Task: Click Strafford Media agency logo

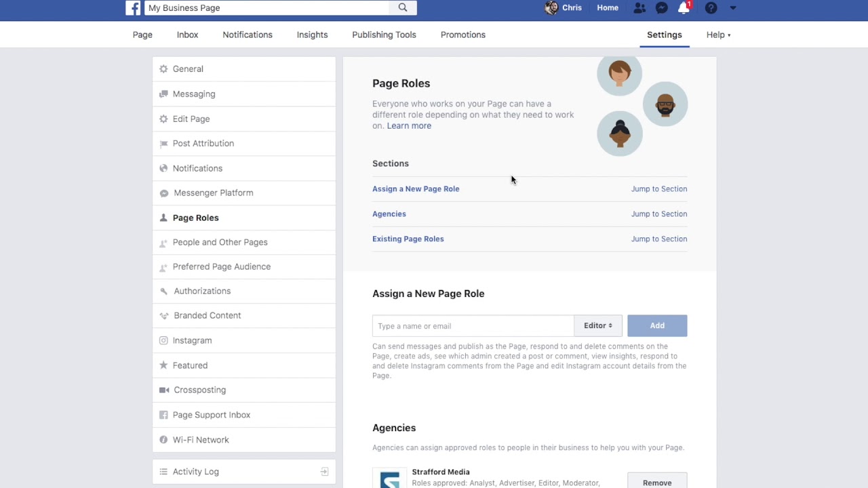Action: pos(390,478)
